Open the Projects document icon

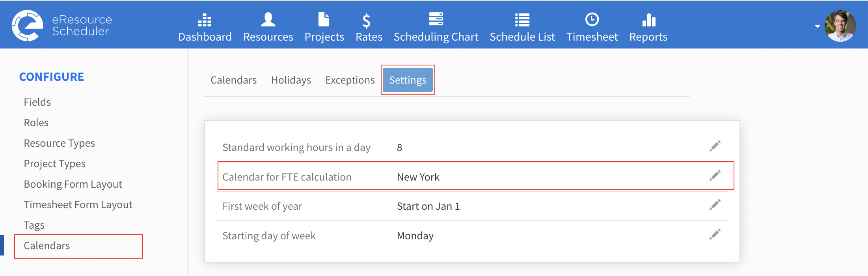324,19
